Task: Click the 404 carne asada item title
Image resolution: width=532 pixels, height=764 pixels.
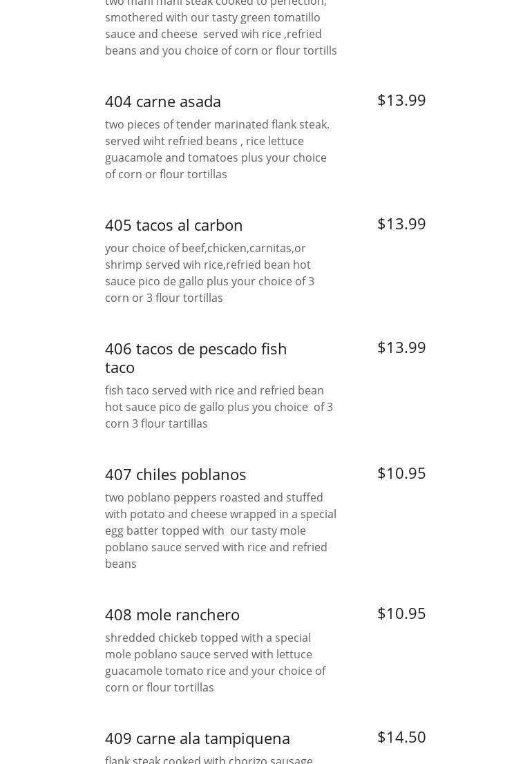Action: click(163, 102)
